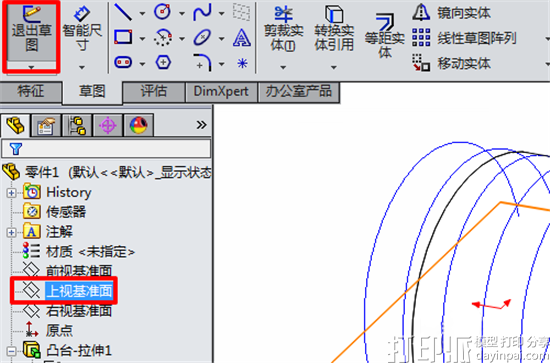Select the Corner Rectangle tool

pyautogui.click(x=123, y=38)
